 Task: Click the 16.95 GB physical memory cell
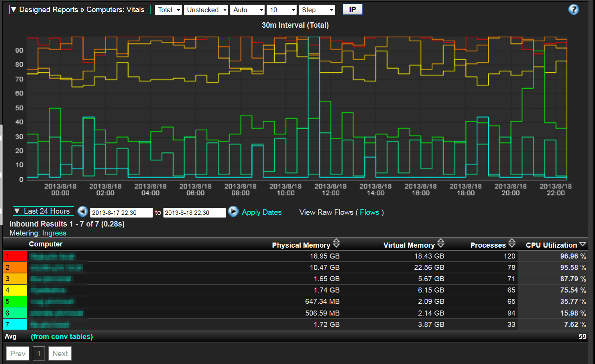click(324, 256)
